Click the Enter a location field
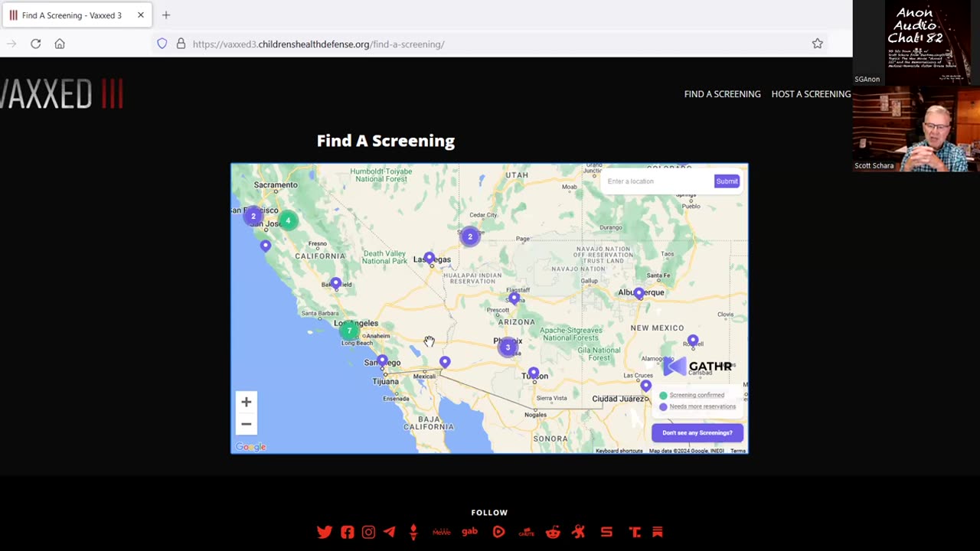Viewport: 980px width, 551px height. click(658, 181)
